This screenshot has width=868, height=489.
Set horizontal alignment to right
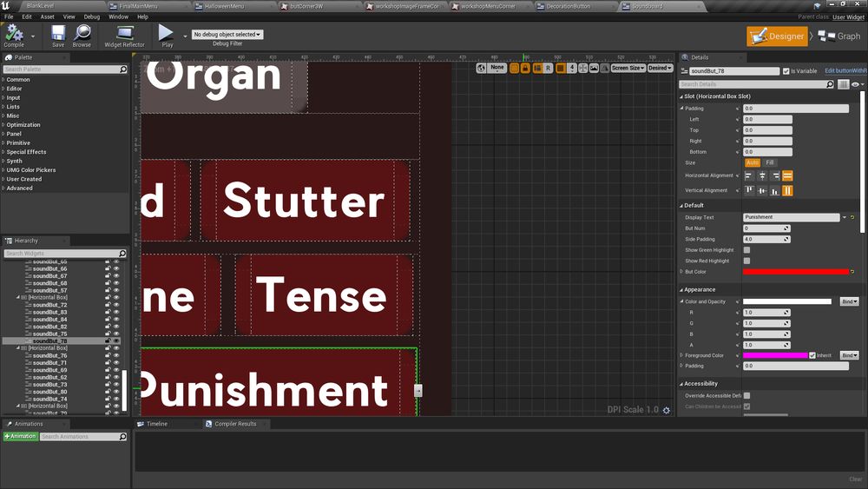tap(775, 175)
